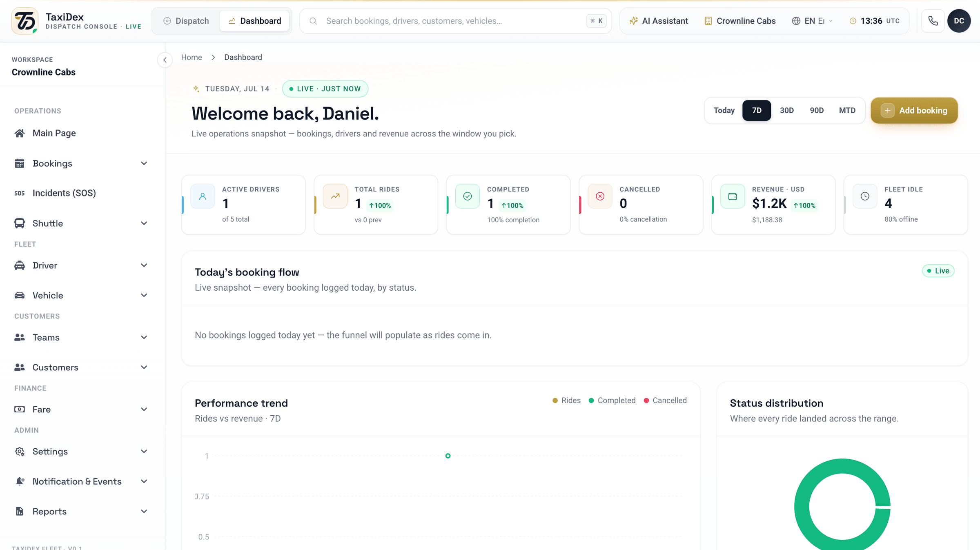Viewport: 980px width, 550px height.
Task: Open the EN language dropdown
Action: tap(813, 21)
